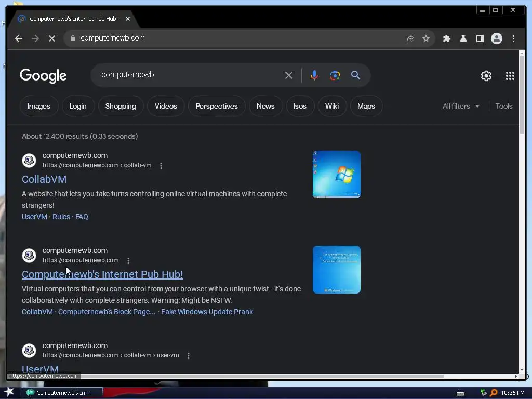Open more options for collab-vm result
This screenshot has height=399, width=532.
coord(161,166)
